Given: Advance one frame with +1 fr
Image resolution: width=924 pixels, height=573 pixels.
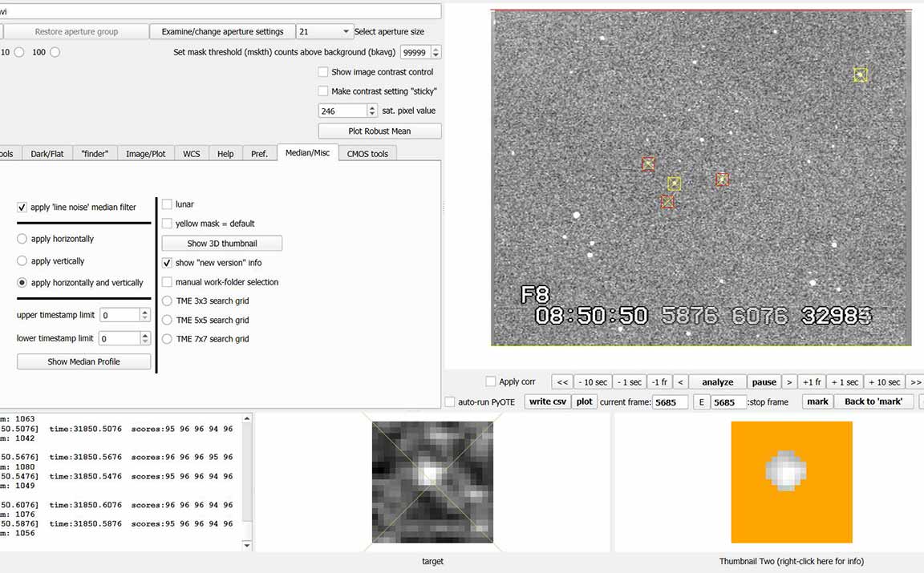Looking at the screenshot, I should (x=812, y=382).
